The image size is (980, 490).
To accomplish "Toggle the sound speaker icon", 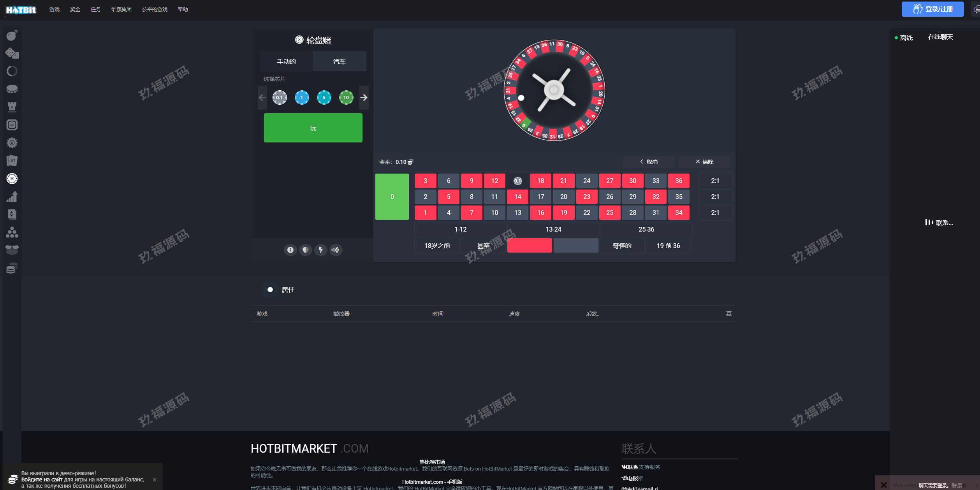I will click(x=335, y=250).
